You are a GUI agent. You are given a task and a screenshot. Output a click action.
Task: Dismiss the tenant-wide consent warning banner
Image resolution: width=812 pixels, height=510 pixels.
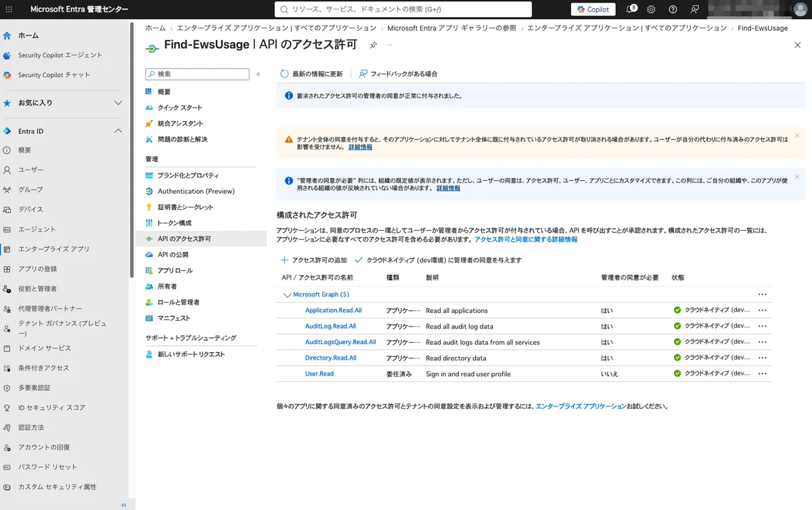(797, 136)
